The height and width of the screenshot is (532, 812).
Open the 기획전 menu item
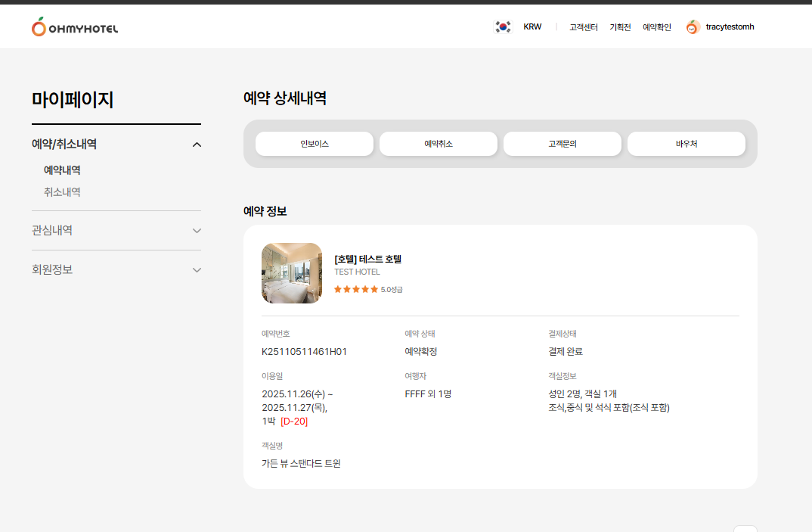(620, 27)
